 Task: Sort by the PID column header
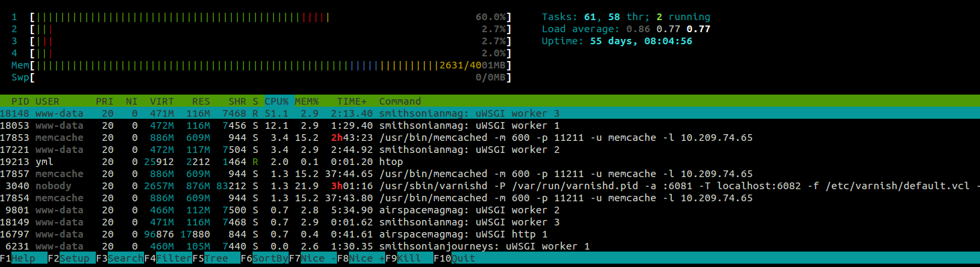tap(21, 101)
